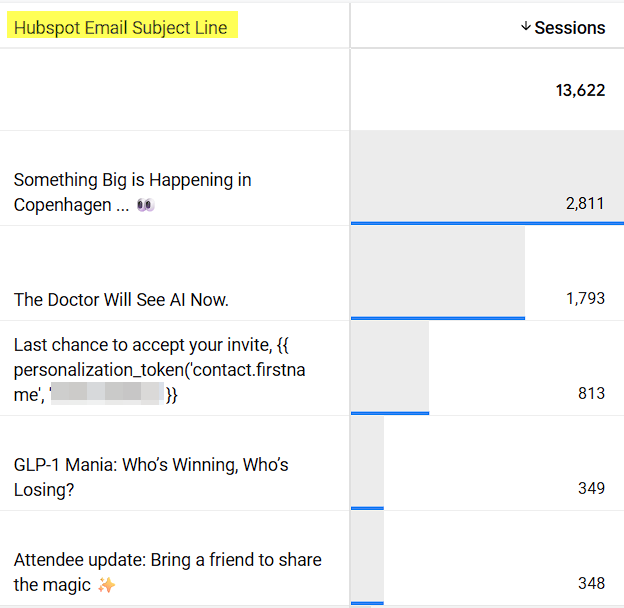Click the eyes emoji after Copenhagen
This screenshot has width=624, height=608.
point(145,205)
